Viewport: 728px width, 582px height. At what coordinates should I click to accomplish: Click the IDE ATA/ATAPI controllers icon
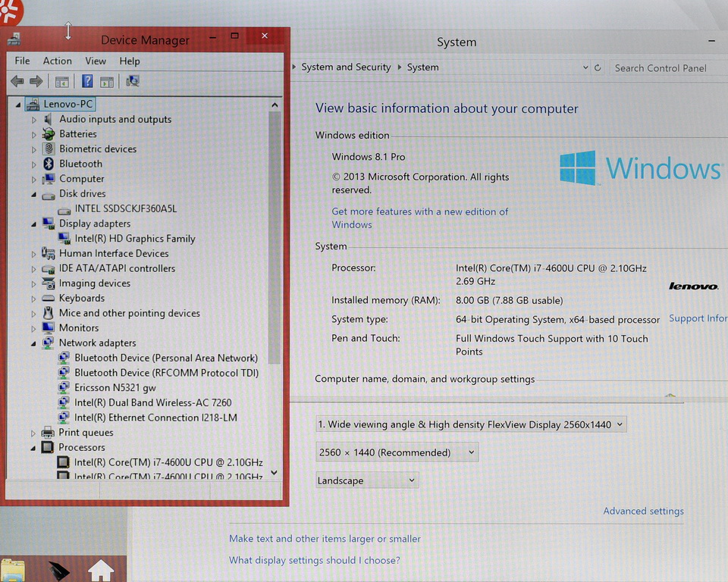pyautogui.click(x=48, y=269)
